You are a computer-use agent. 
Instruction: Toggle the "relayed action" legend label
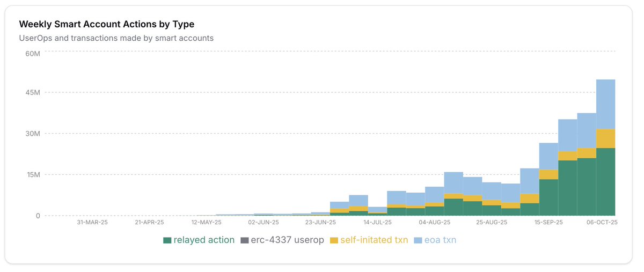point(204,240)
